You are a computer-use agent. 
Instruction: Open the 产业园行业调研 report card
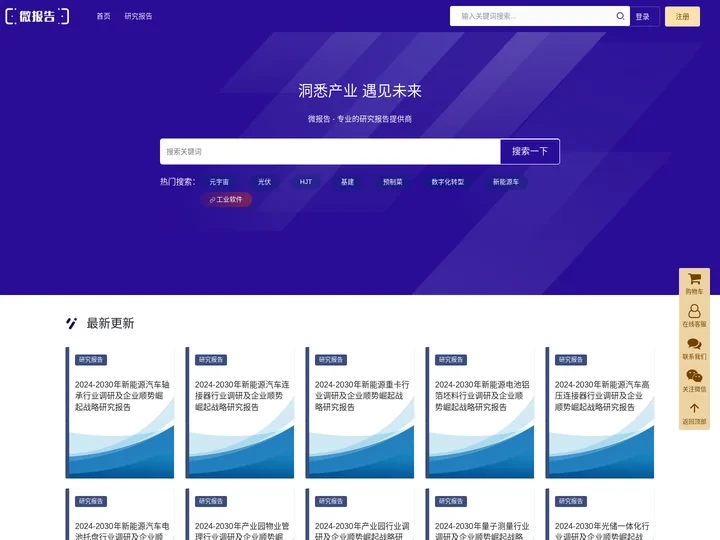pyautogui.click(x=360, y=514)
